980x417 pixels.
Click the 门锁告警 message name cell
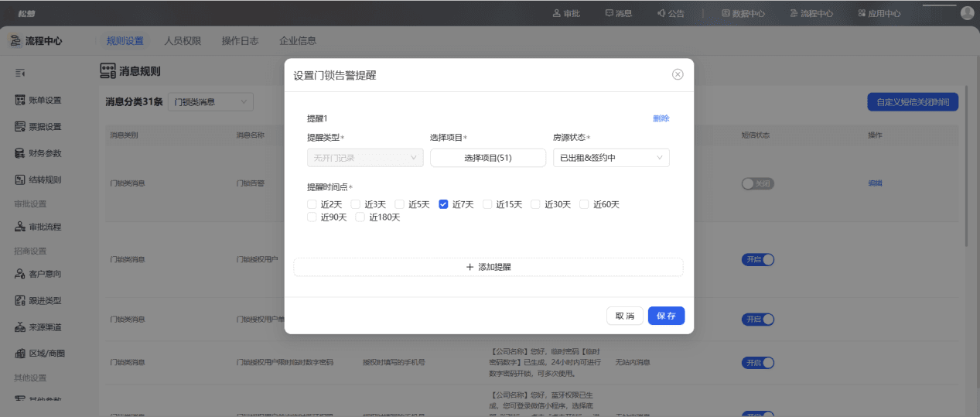coord(250,183)
